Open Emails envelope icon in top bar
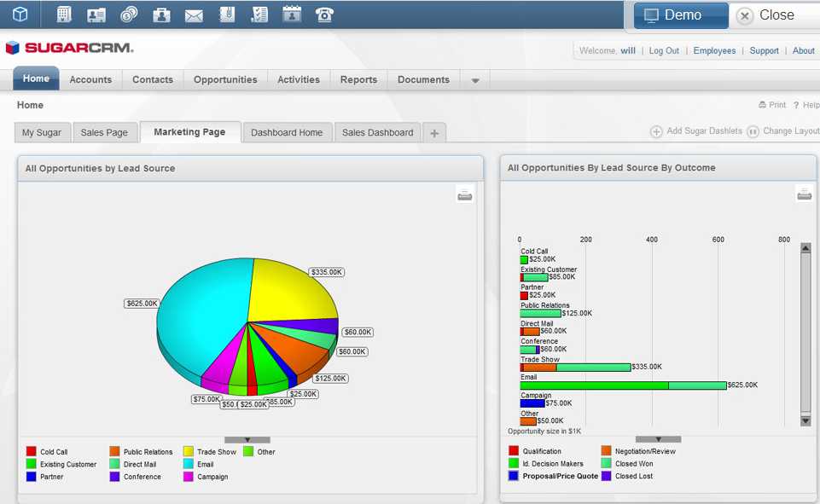Image resolution: width=820 pixels, height=504 pixels. click(194, 15)
